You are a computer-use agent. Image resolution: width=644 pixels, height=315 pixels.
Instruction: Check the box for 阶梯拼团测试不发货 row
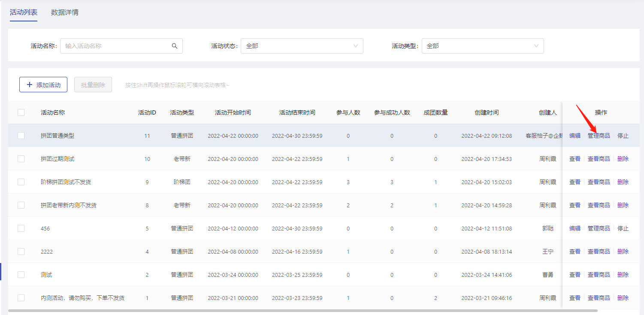point(21,182)
